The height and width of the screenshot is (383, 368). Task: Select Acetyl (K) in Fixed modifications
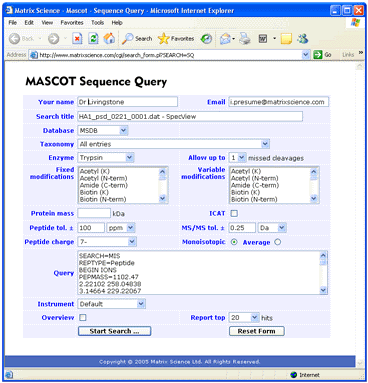[x=95, y=171]
